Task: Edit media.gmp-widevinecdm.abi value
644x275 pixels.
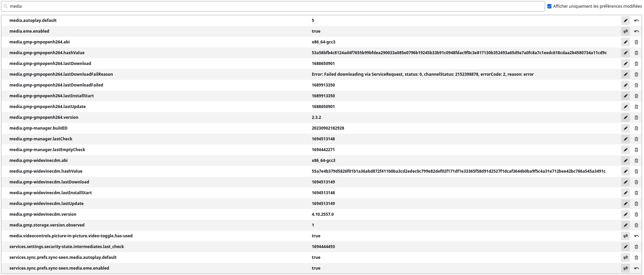Action: [x=625, y=161]
